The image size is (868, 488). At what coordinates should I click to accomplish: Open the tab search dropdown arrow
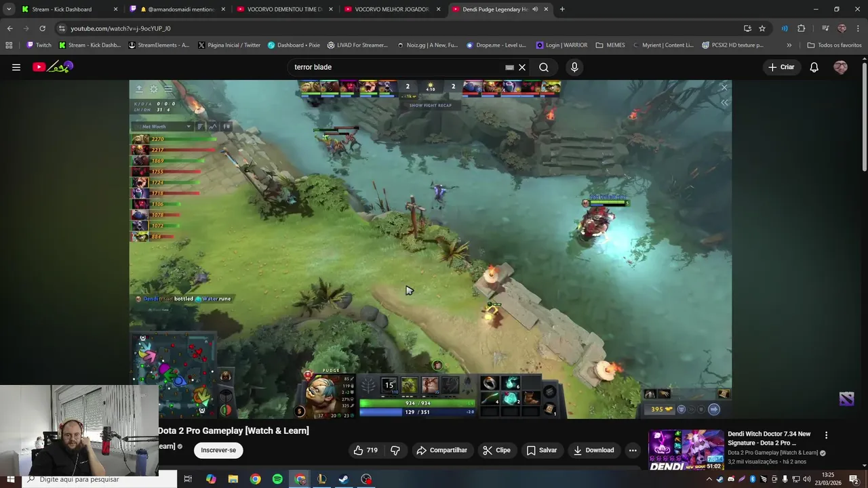point(9,9)
